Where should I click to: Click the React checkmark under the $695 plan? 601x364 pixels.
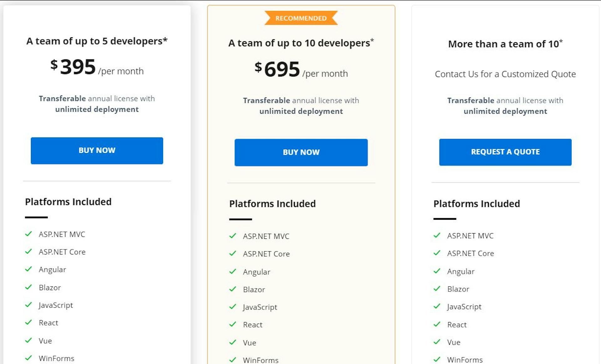coord(233,324)
